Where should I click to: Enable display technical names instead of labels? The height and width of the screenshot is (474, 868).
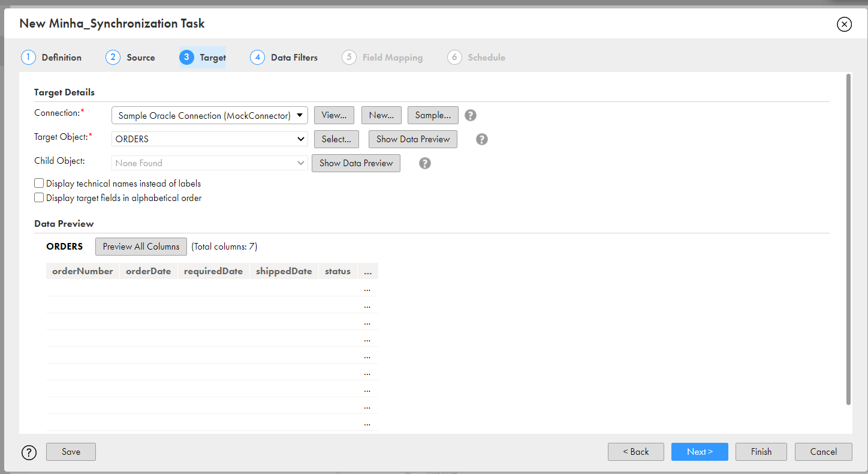(x=39, y=184)
